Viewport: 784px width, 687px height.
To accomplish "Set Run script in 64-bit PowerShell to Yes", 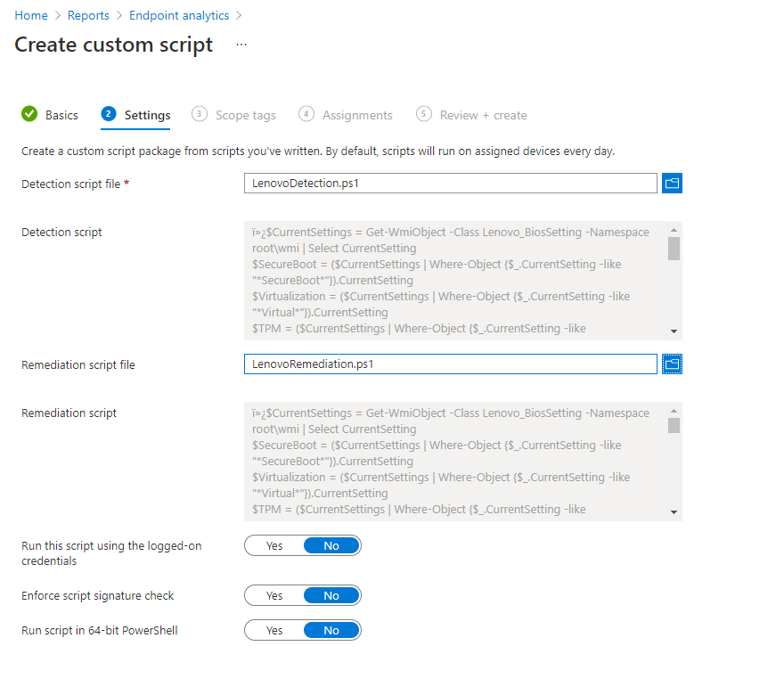I will [274, 631].
